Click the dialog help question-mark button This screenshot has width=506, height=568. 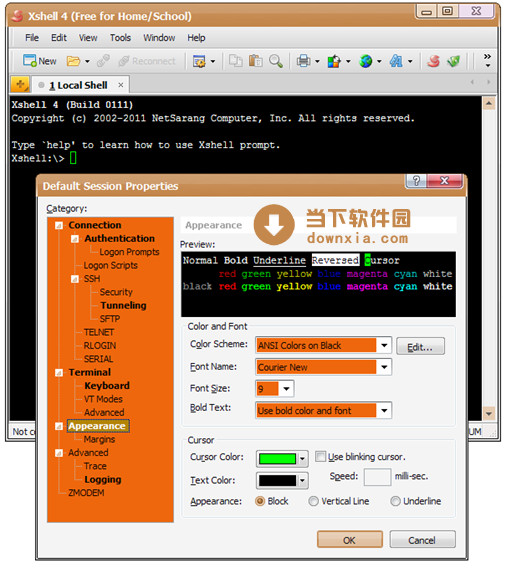pos(416,180)
